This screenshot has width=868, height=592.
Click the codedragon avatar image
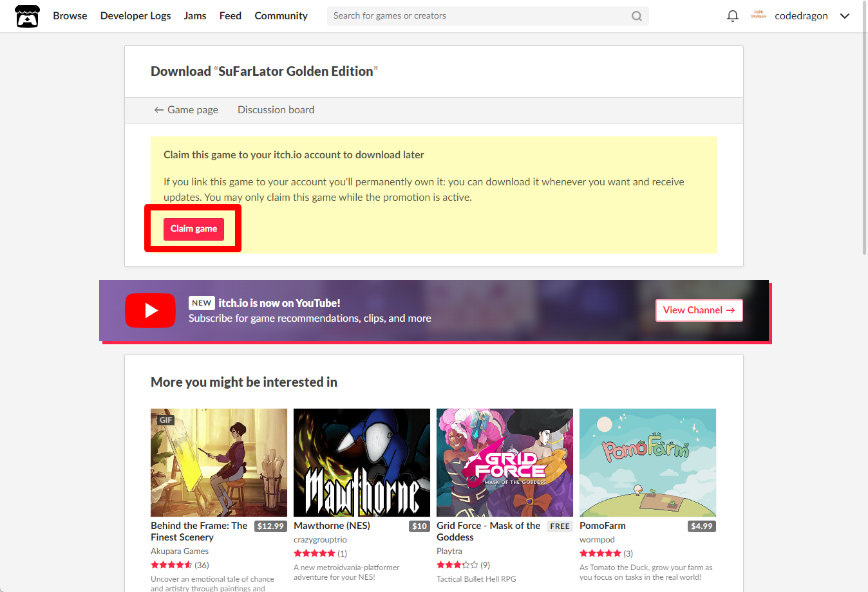pos(759,15)
